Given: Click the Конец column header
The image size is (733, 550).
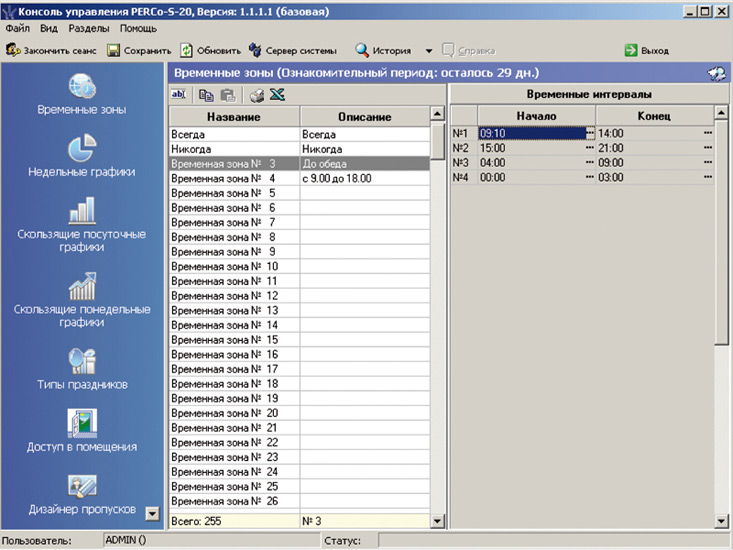Looking at the screenshot, I should pos(654,116).
